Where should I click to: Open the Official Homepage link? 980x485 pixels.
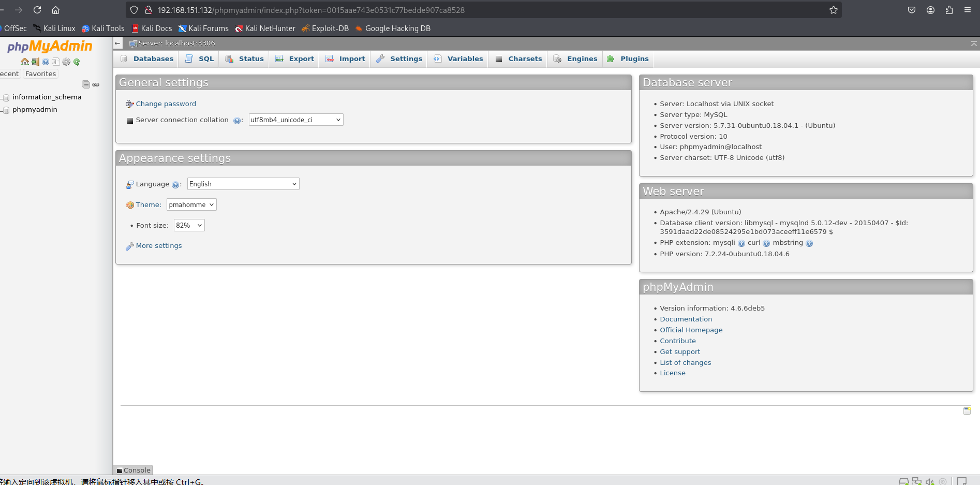(691, 330)
